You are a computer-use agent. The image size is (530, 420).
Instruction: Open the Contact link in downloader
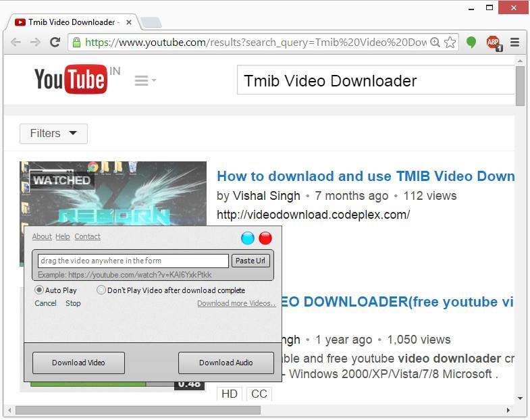tap(88, 236)
